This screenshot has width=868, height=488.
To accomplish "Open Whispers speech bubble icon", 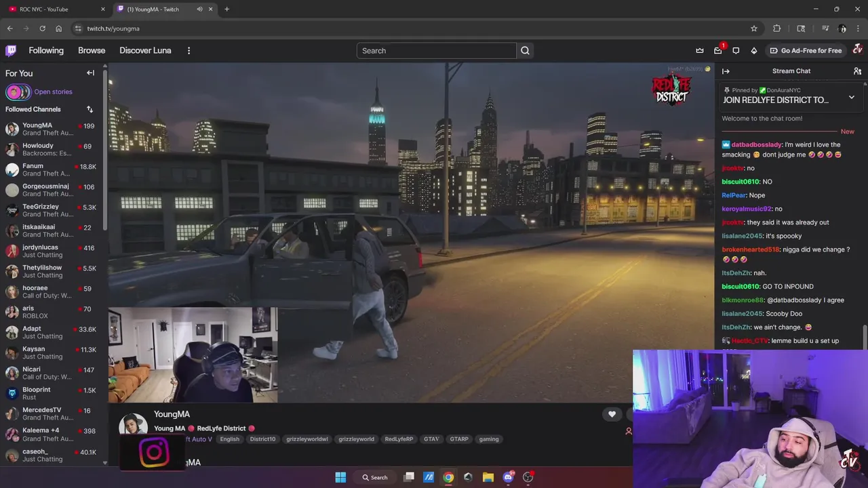I will tap(736, 50).
